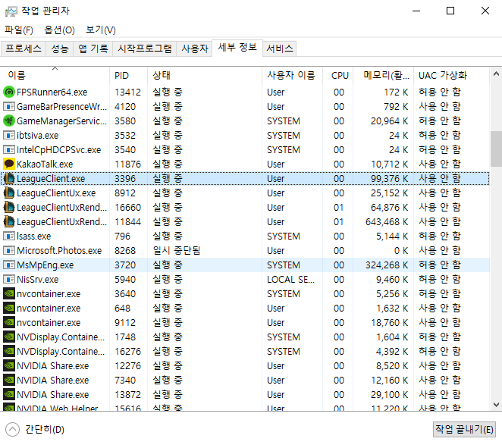
Task: Select the lsass.exe name text
Action: pyautogui.click(x=33, y=237)
